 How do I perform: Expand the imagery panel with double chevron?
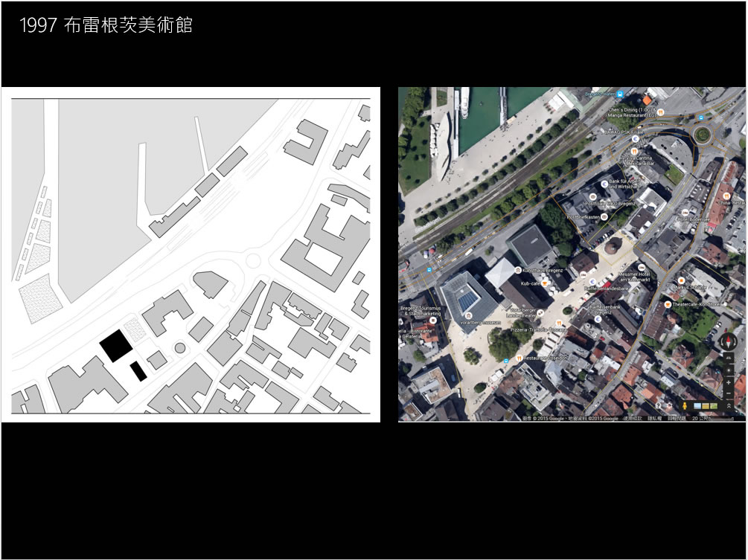pos(729,406)
